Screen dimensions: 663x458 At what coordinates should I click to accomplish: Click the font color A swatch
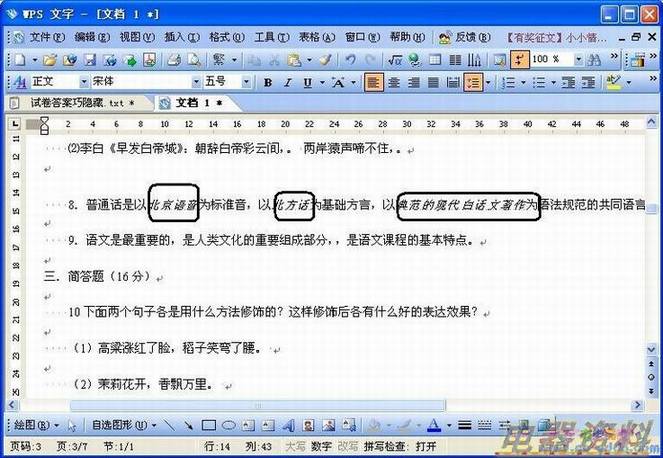click(433, 425)
